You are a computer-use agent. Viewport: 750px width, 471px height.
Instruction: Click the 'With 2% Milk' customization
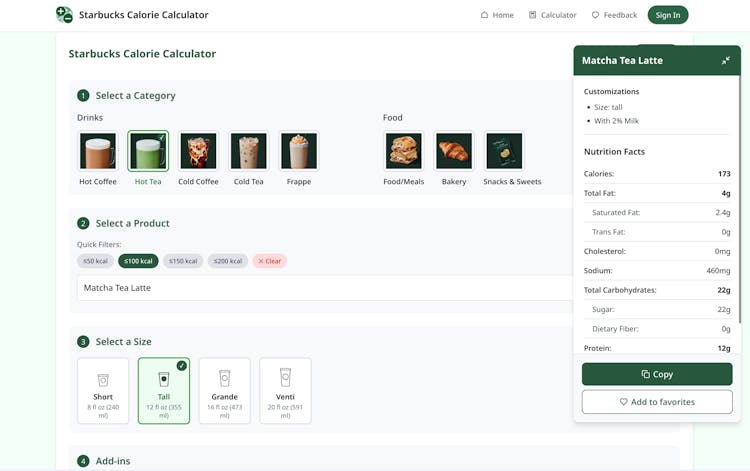[x=616, y=121]
